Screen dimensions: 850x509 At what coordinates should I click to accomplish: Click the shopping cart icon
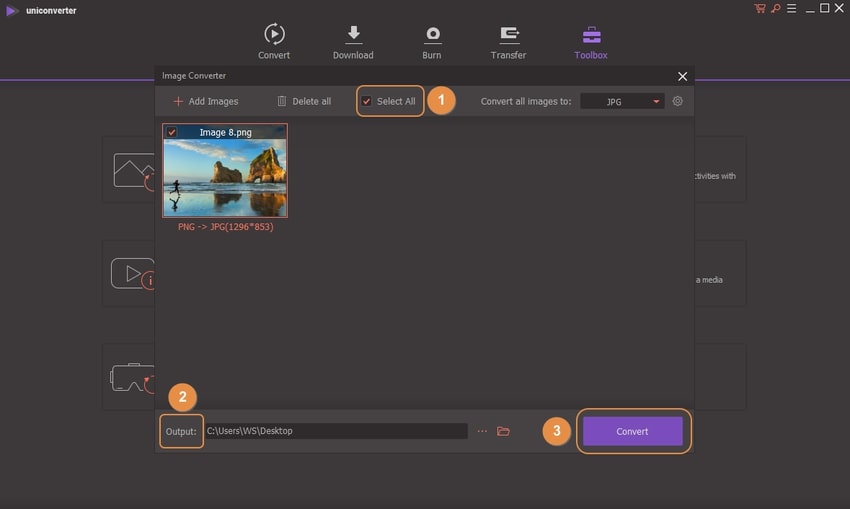click(x=760, y=9)
